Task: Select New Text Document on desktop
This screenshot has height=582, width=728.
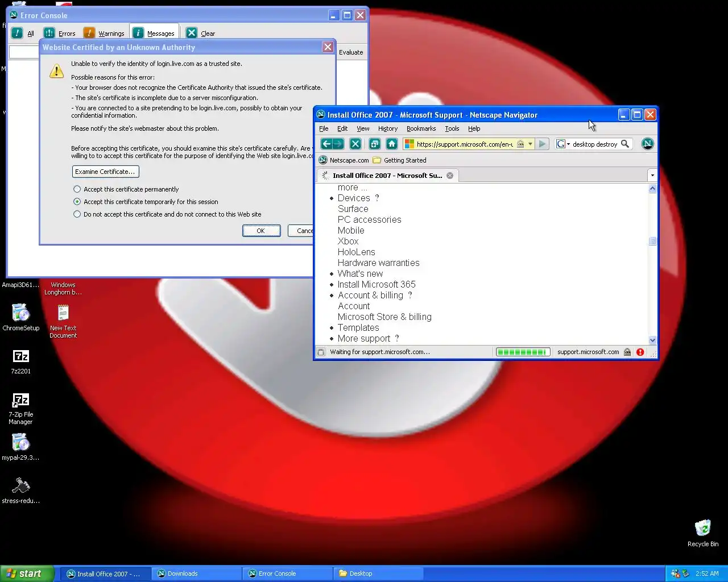Action: (63, 321)
